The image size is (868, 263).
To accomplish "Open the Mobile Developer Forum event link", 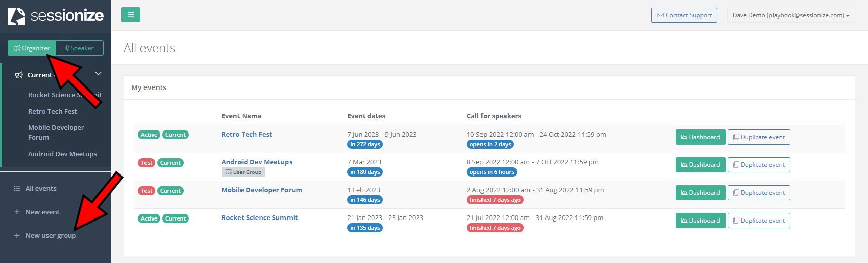I will coord(262,190).
